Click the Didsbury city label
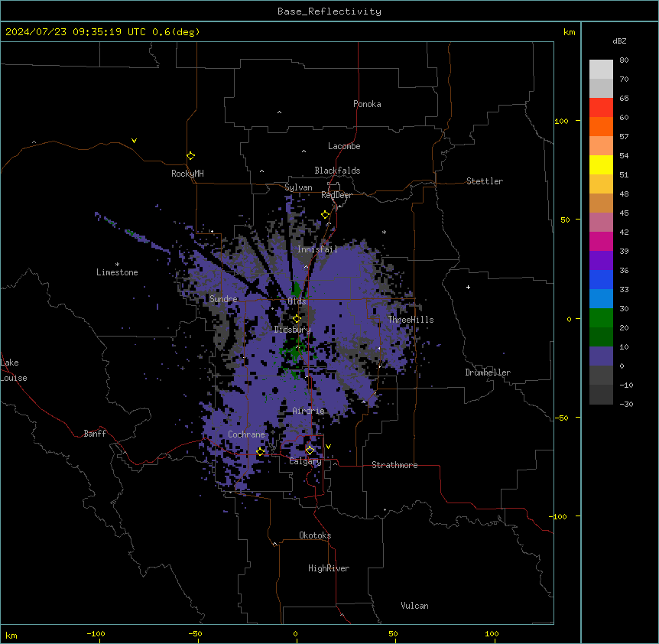 [293, 330]
